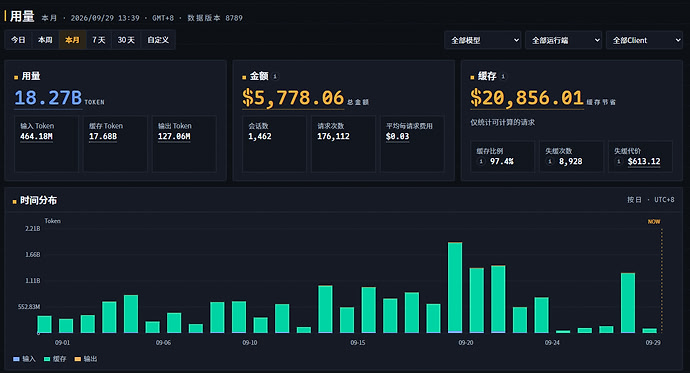Toggle the 缓存 legend green swatch
This screenshot has height=373, width=690.
pos(47,359)
